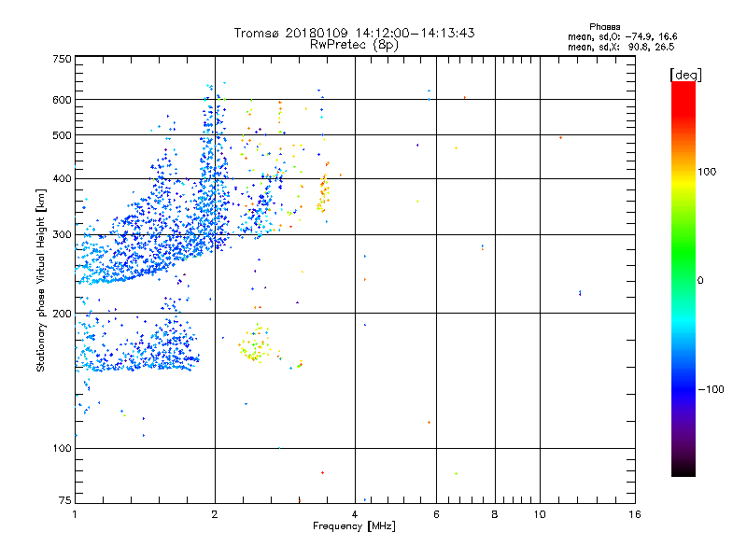Viewport: 747px width, 560px height.
Task: Click the yellow-green echo cluster near 2.5 MHz, 170 km
Action: point(255,344)
